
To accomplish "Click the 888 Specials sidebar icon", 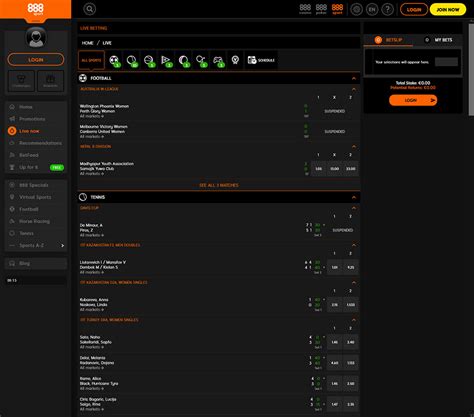I will 12,185.
